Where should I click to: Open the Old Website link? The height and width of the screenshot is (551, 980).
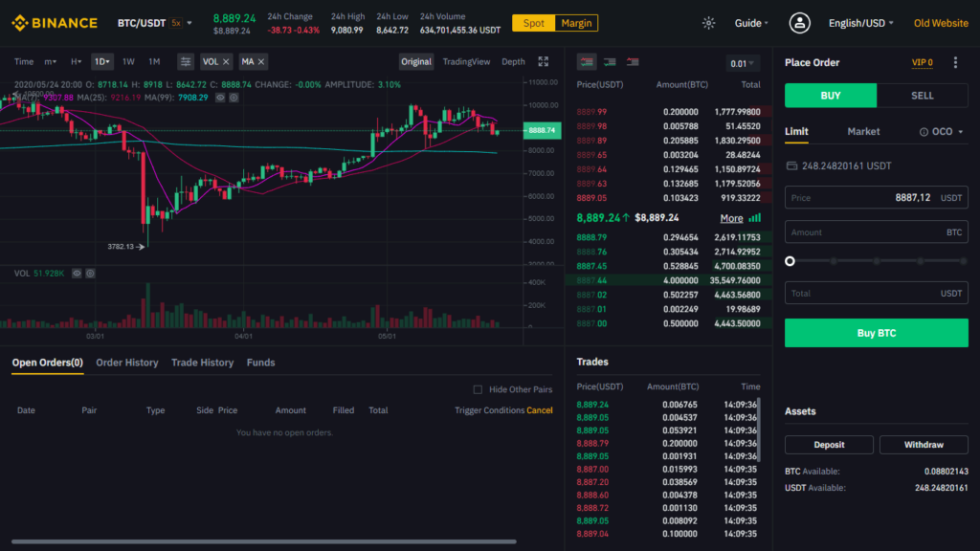pos(941,23)
